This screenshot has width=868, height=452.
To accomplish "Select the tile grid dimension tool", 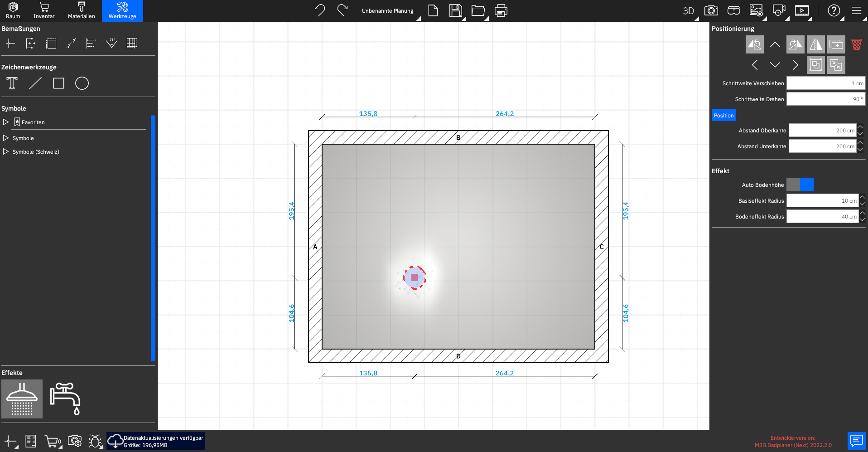I will [x=131, y=43].
